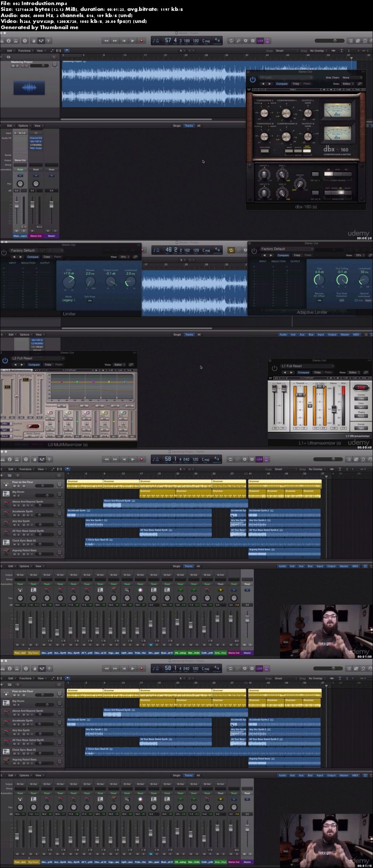The image size is (373, 868).
Task: Click the Out Ceiling knob in Adaptive Limiter
Action: 342,280
